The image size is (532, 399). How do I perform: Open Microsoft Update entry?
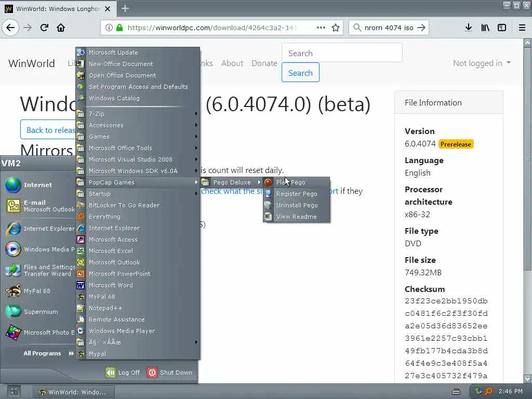pos(137,52)
